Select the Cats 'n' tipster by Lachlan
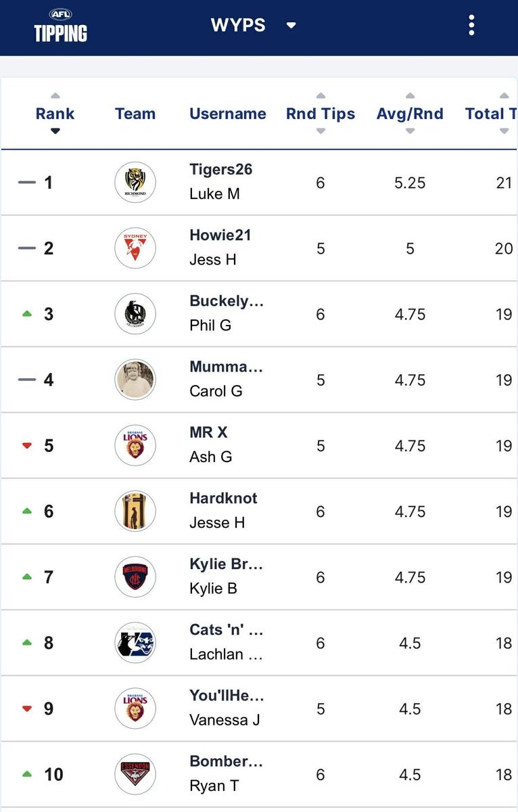This screenshot has width=518, height=812. click(x=226, y=630)
